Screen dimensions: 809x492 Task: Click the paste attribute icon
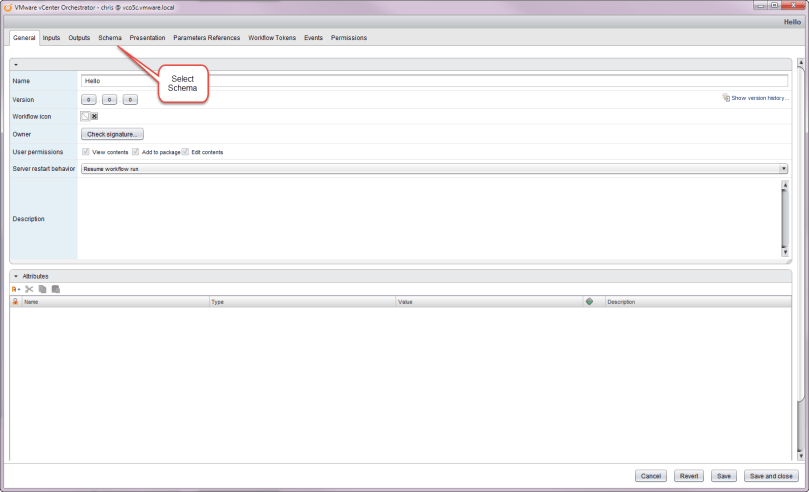[x=56, y=289]
